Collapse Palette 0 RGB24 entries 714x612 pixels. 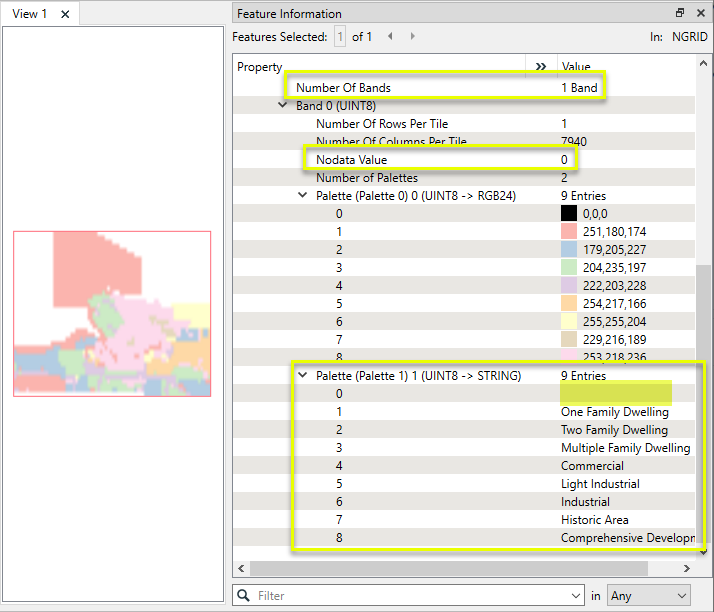click(x=303, y=196)
